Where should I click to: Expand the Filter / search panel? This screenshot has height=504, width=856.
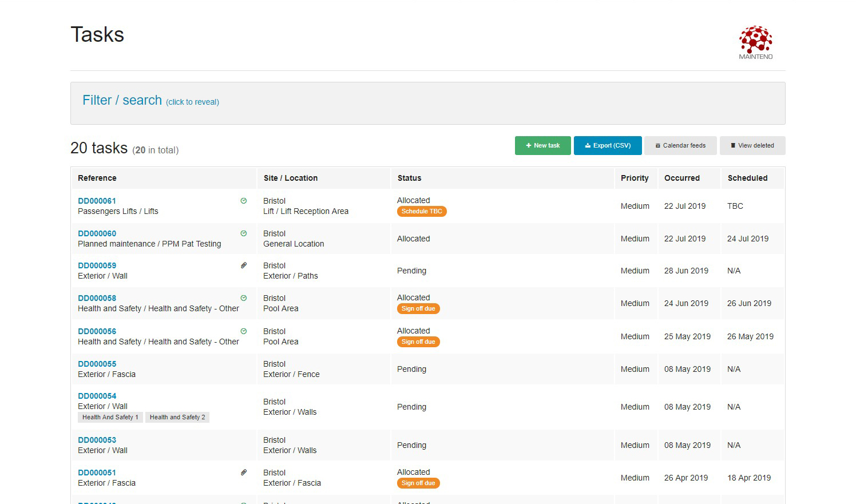(150, 101)
